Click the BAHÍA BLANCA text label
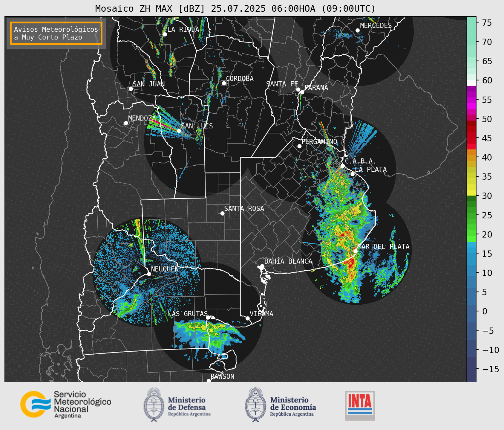 click(x=288, y=261)
